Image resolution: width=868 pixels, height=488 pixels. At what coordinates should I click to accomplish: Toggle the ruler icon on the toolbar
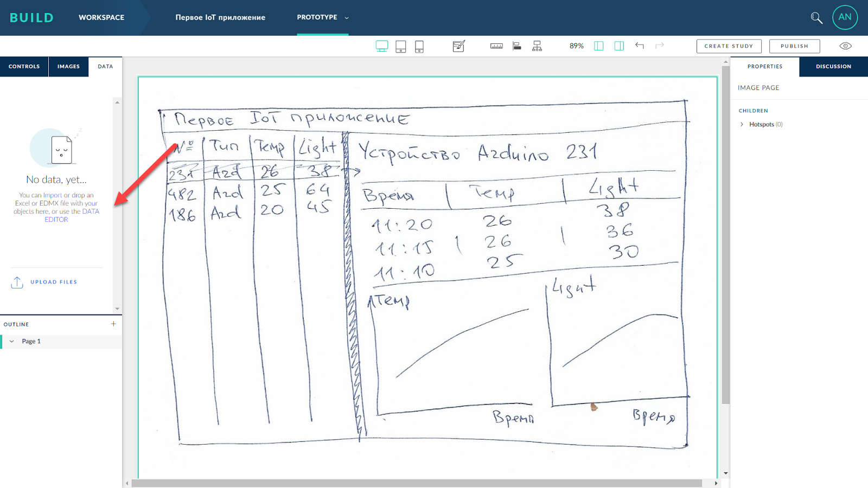(495, 46)
